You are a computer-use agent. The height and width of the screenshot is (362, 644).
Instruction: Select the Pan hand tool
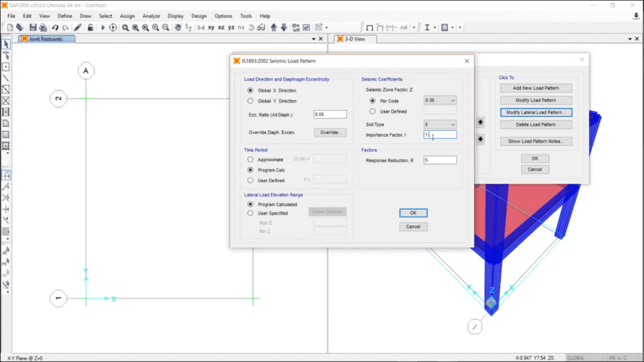(x=178, y=28)
